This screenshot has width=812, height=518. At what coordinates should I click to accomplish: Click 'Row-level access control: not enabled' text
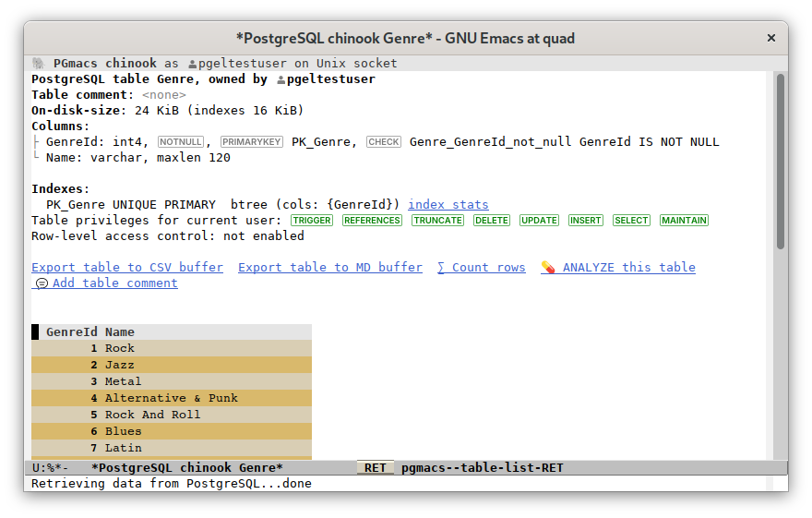coord(168,235)
